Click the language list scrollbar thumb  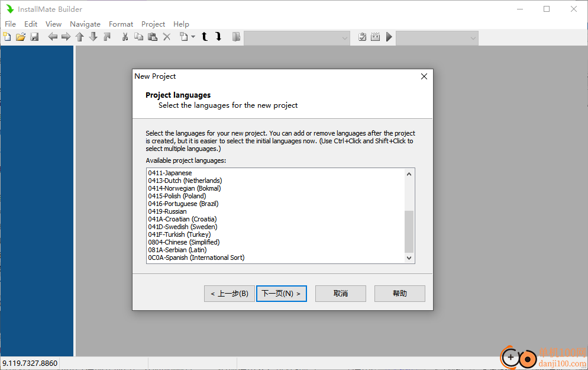(x=409, y=231)
